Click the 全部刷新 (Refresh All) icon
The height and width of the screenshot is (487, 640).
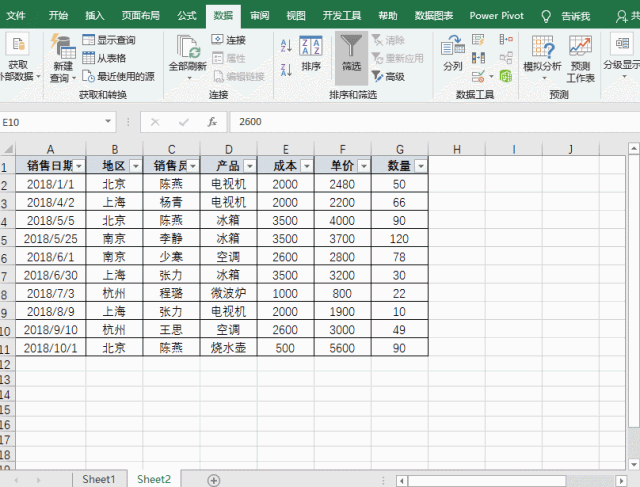[x=187, y=46]
